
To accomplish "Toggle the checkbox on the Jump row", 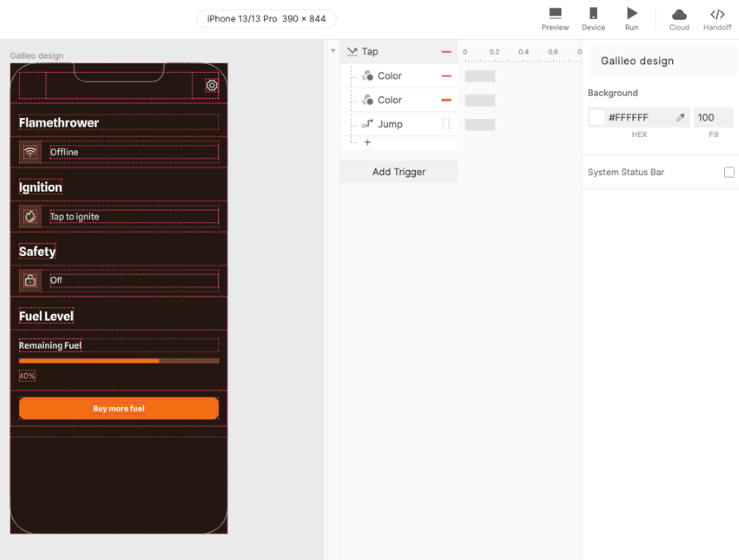I will pos(446,124).
